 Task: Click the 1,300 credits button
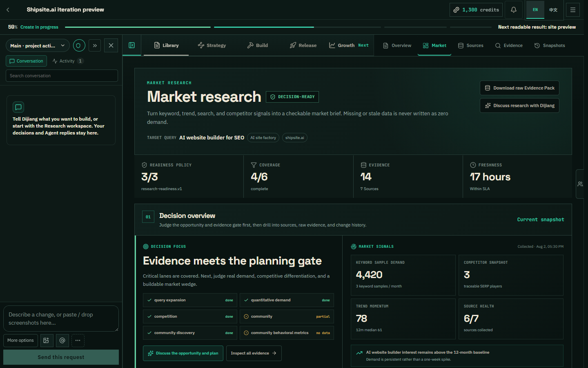coord(476,10)
